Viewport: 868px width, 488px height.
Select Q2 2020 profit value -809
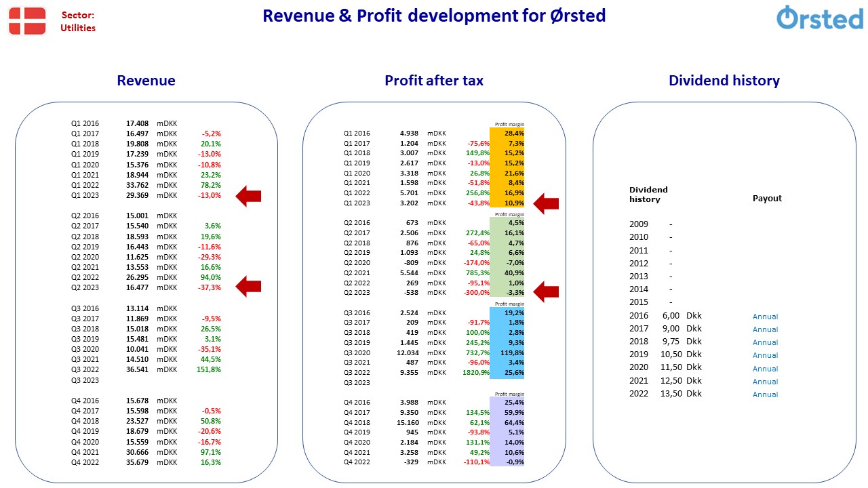click(x=411, y=263)
